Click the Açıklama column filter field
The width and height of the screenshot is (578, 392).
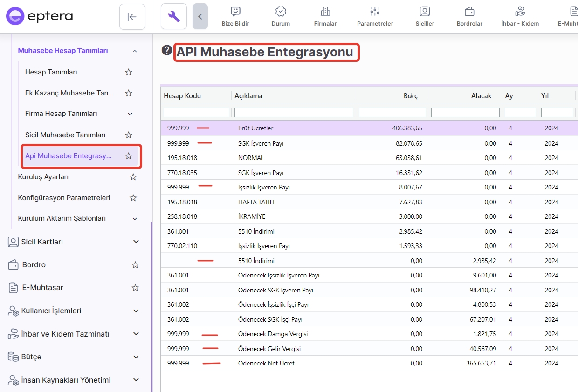pos(294,113)
